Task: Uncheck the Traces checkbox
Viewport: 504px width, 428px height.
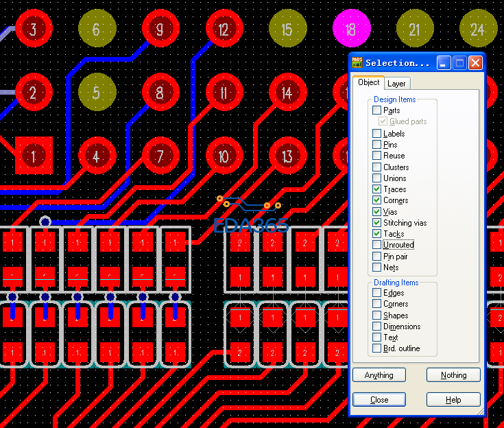Action: pyautogui.click(x=376, y=189)
